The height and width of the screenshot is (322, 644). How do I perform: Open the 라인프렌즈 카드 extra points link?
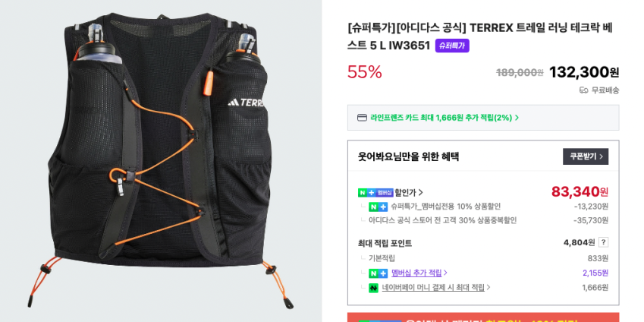click(445, 118)
